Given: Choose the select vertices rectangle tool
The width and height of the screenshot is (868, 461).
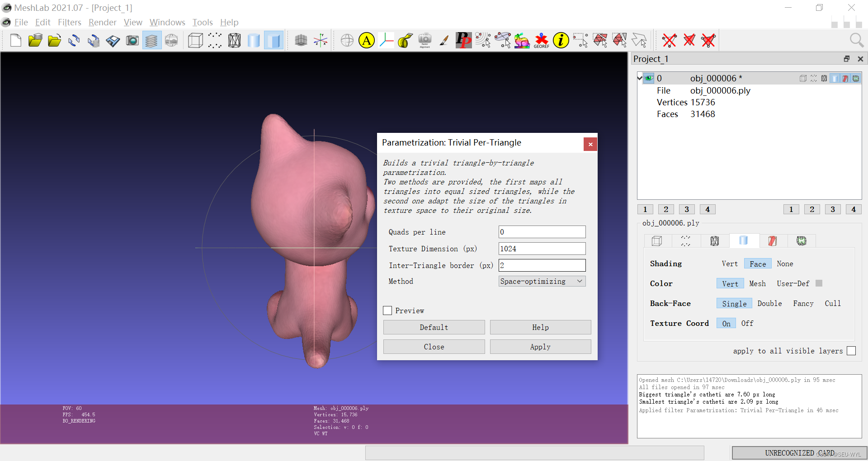Looking at the screenshot, I should 580,41.
